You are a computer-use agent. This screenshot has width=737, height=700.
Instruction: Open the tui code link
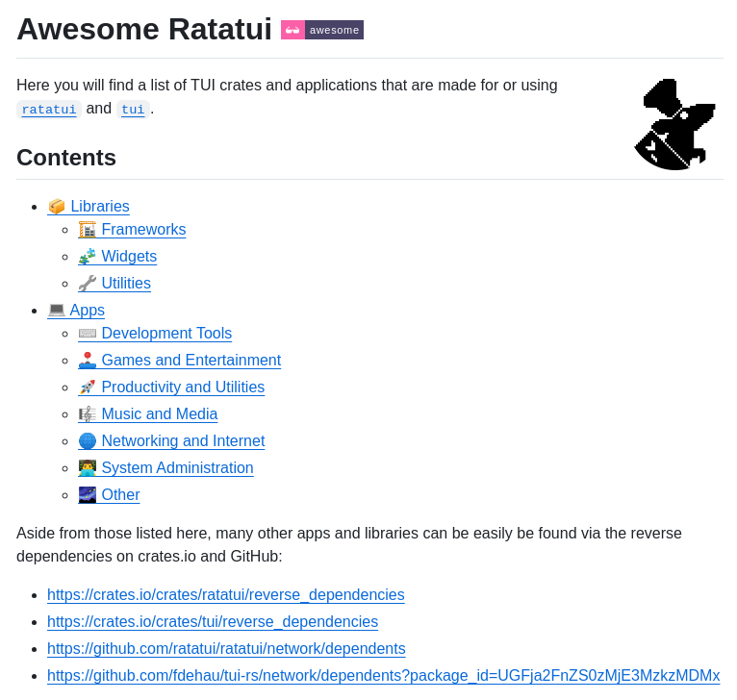tap(133, 110)
